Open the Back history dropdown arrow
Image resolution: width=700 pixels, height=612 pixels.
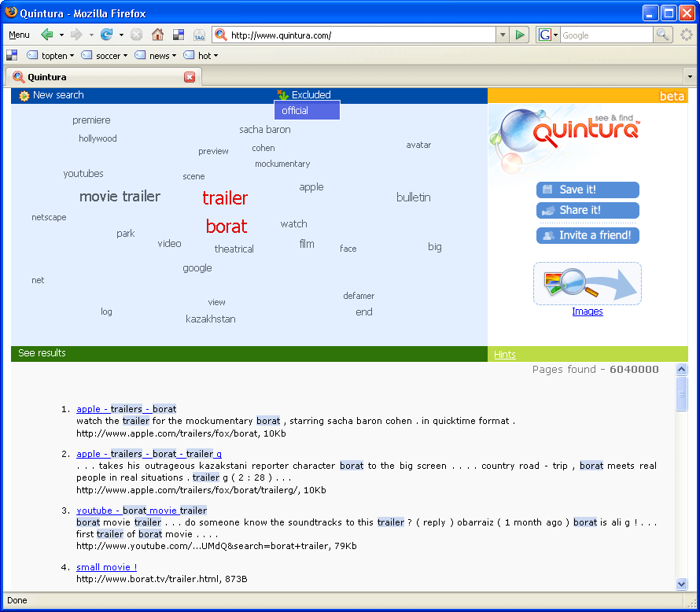61,35
